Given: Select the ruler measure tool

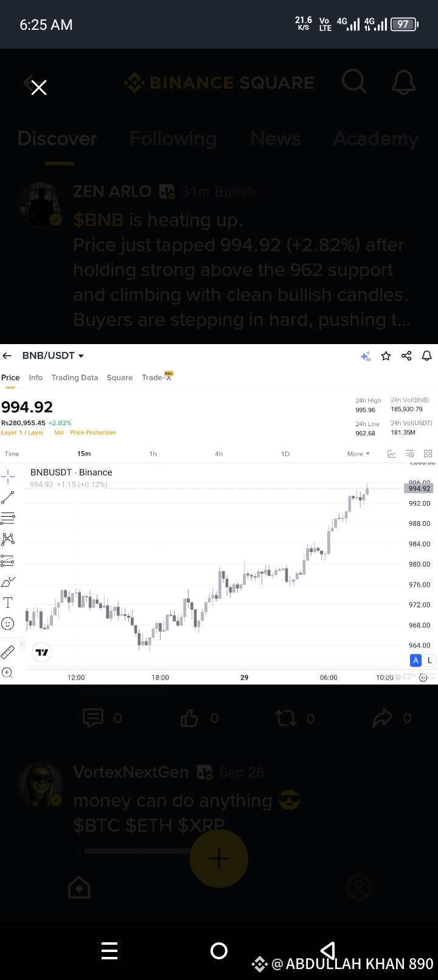Looking at the screenshot, I should (x=8, y=652).
